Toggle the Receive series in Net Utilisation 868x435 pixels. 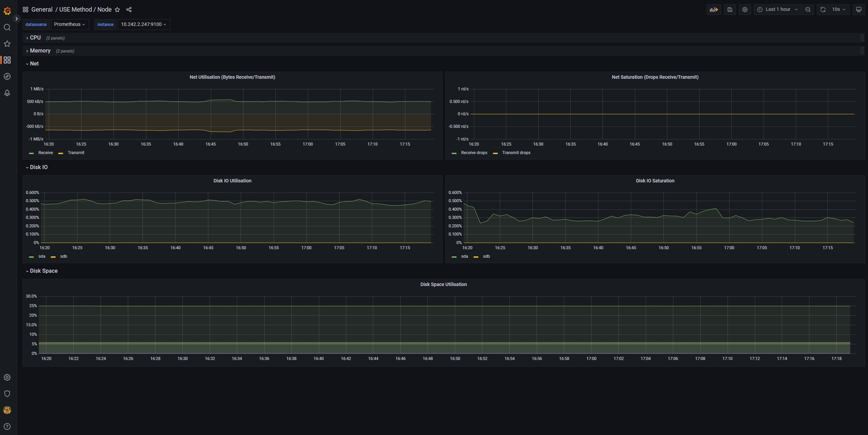tap(46, 153)
